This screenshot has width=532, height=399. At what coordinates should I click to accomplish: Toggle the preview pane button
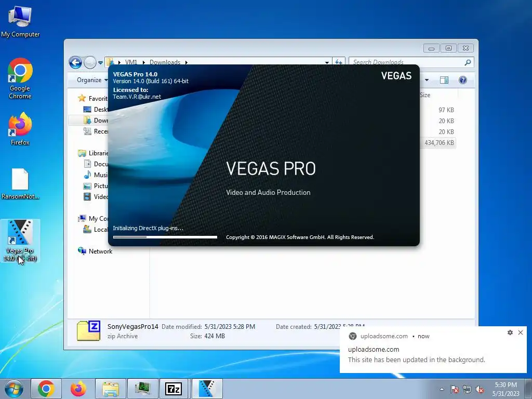click(444, 80)
